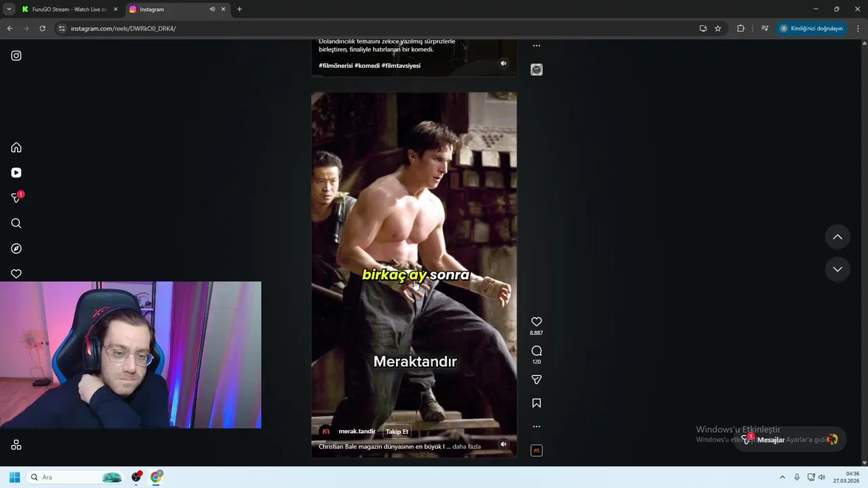Open the Reels section in sidebar
Viewport: 868px width, 488px height.
tap(16, 173)
